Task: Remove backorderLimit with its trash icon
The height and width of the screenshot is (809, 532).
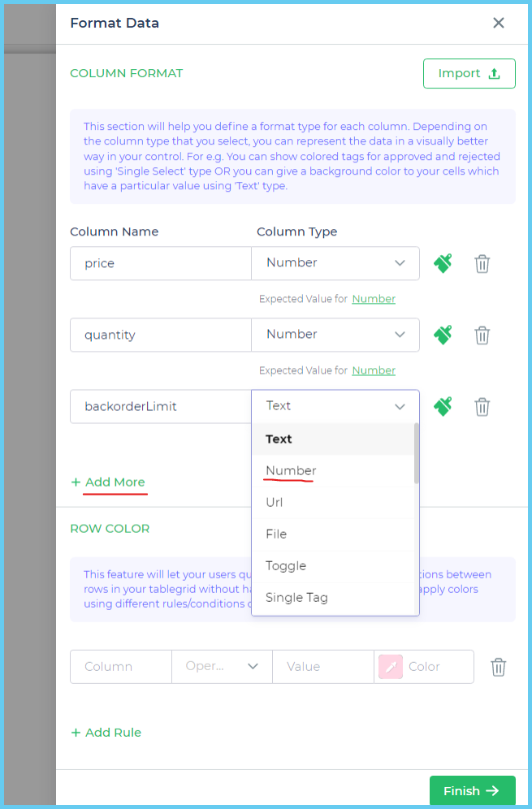Action: (482, 406)
